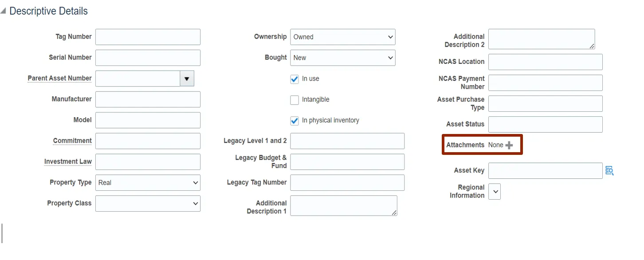The width and height of the screenshot is (644, 260).
Task: Click the Manufacturer text box
Action: point(148,99)
